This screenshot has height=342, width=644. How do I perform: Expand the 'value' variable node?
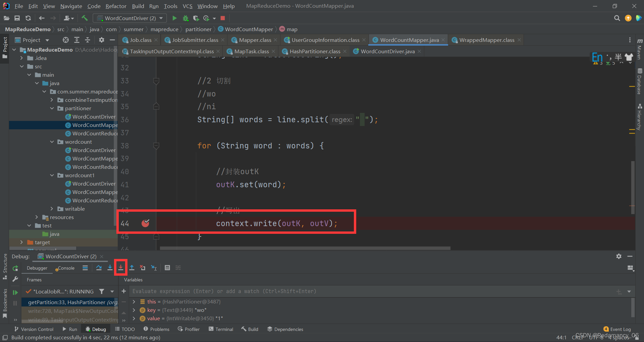134,318
